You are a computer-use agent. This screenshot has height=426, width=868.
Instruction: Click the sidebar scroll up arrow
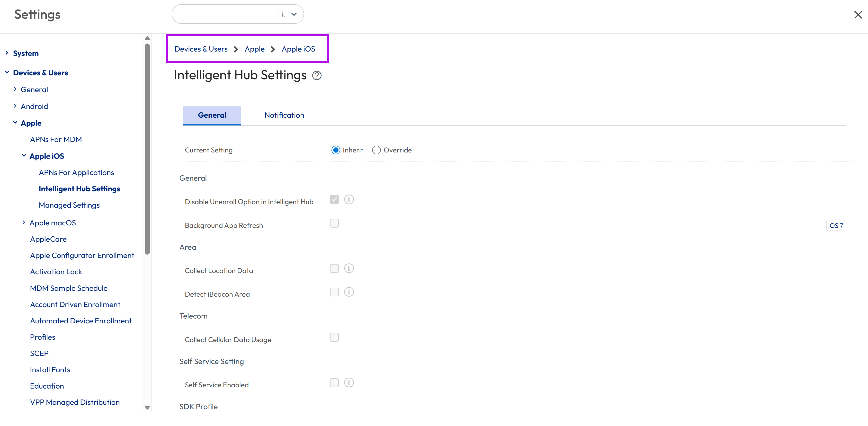click(x=147, y=38)
